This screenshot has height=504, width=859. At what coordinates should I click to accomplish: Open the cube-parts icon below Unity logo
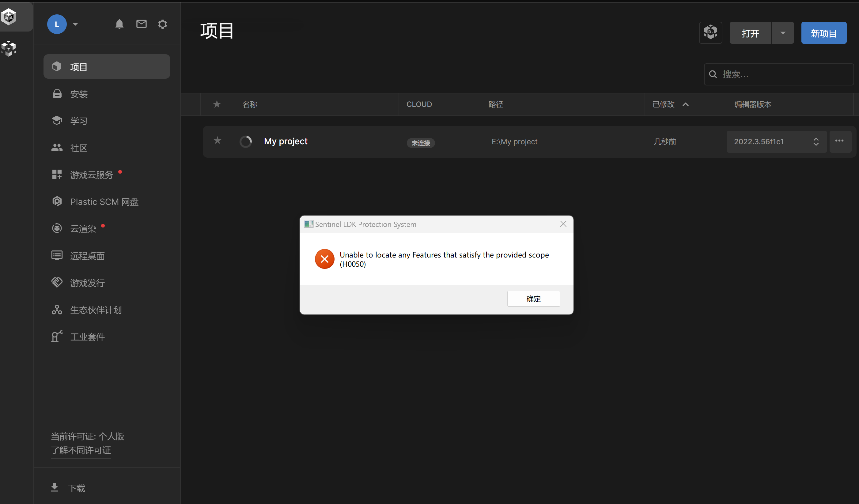point(9,48)
